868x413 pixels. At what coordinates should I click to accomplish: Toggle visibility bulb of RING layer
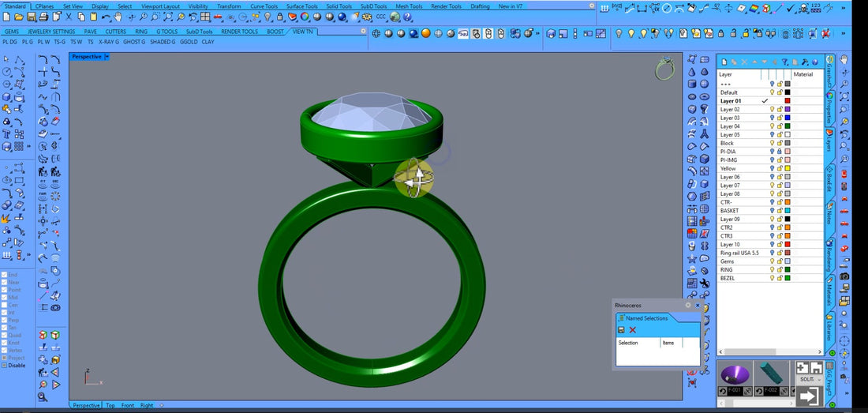tap(773, 269)
